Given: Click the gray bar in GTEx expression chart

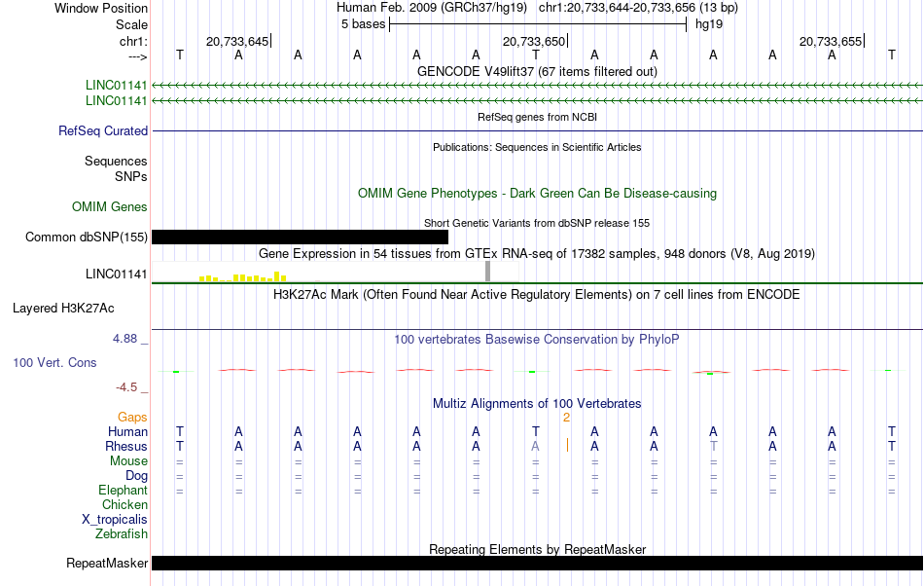Looking at the screenshot, I should [488, 272].
